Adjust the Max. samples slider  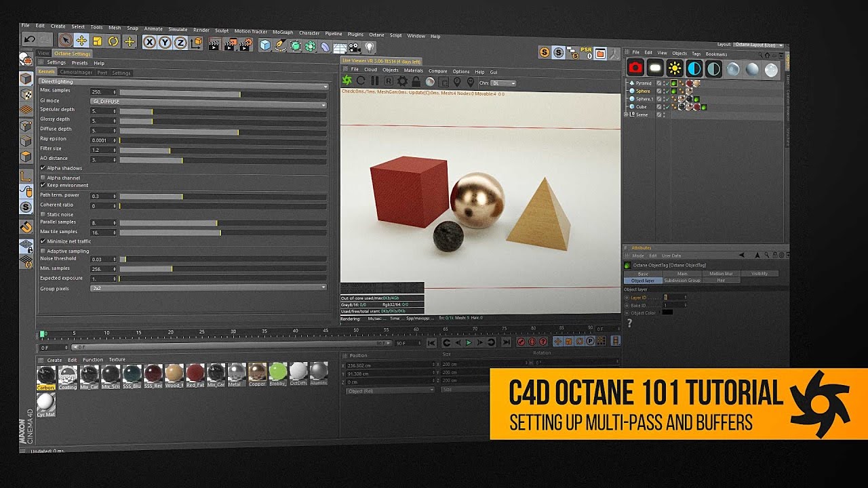coord(222,92)
